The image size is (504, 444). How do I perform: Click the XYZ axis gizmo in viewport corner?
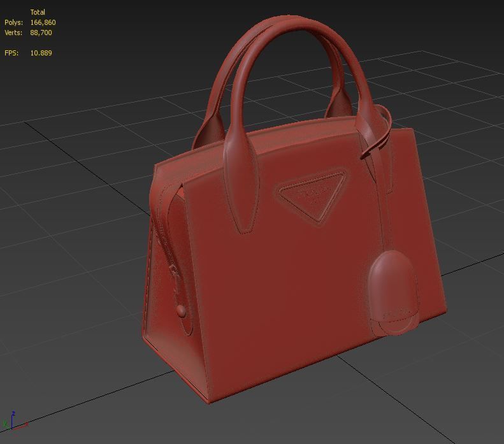(15, 420)
